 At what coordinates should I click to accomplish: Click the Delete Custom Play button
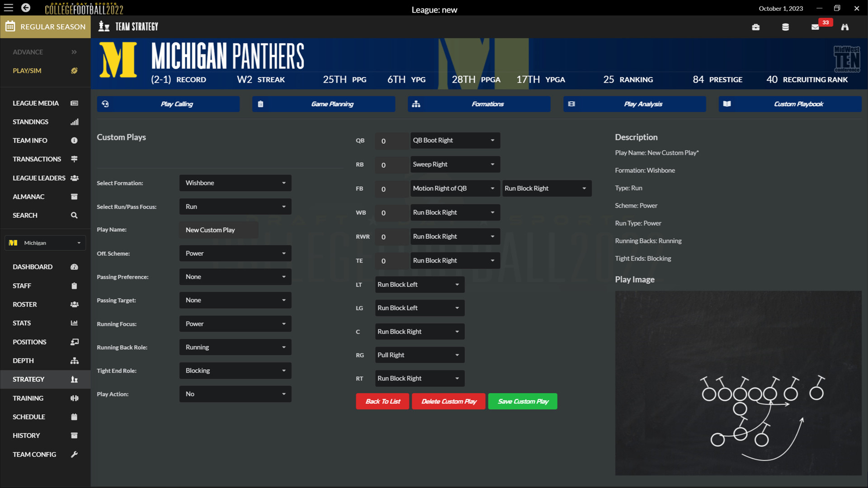click(x=448, y=401)
